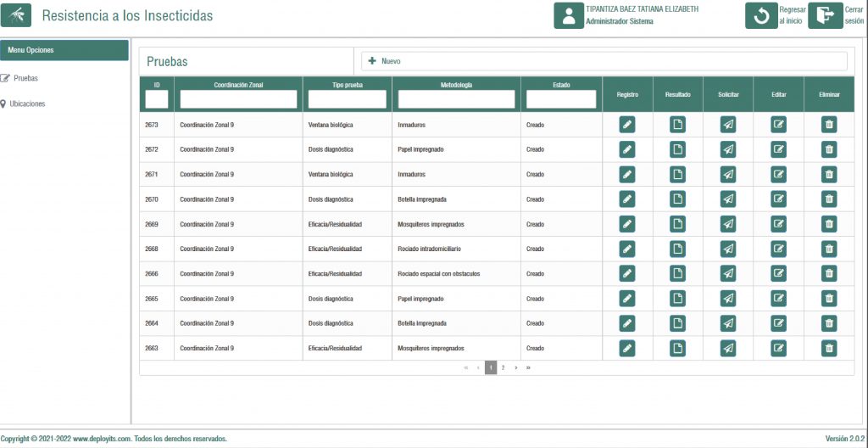Image resolution: width=868 pixels, height=448 pixels.
Task: Click the Registro pencil icon for test 2673
Action: coord(626,125)
